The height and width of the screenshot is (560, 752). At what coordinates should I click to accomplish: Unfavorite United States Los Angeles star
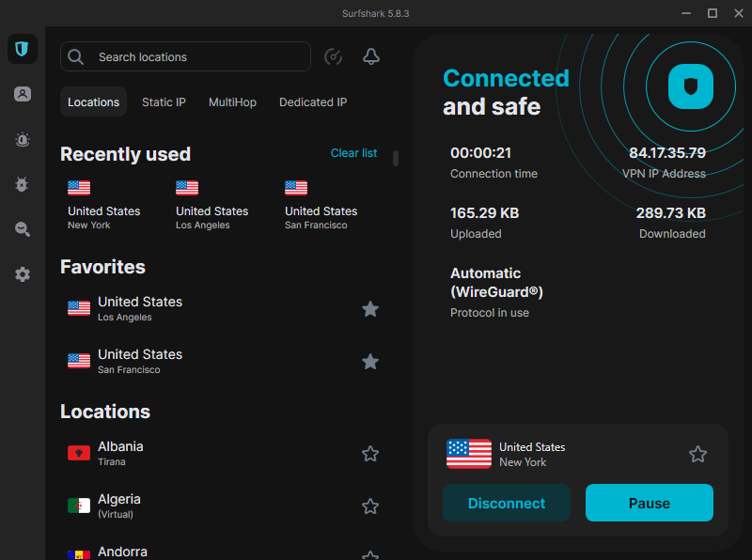click(370, 309)
